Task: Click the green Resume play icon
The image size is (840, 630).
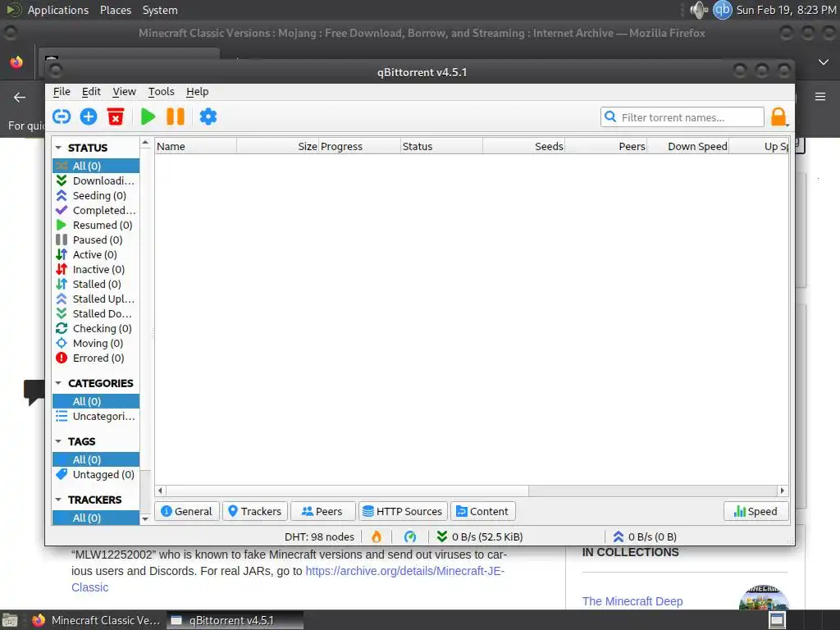Action: (x=148, y=116)
